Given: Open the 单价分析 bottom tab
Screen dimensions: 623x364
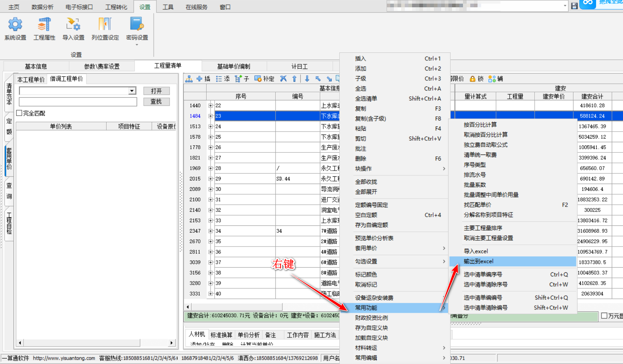Looking at the screenshot, I should tap(248, 335).
